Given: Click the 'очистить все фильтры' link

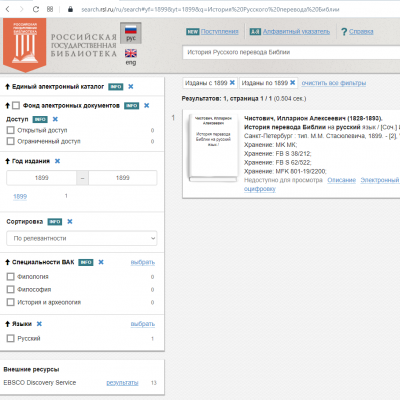Looking at the screenshot, I should pos(334,83).
